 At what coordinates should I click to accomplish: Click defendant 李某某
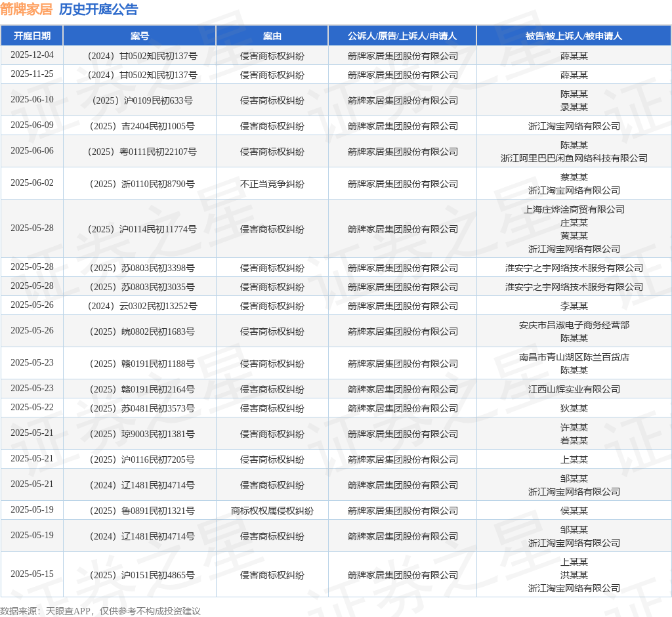click(574, 306)
